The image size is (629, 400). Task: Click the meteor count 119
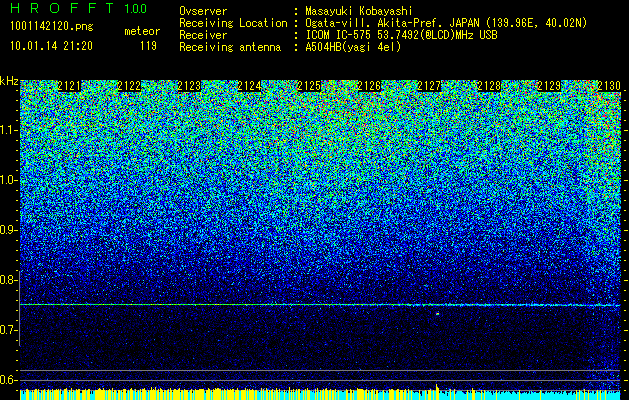click(148, 46)
